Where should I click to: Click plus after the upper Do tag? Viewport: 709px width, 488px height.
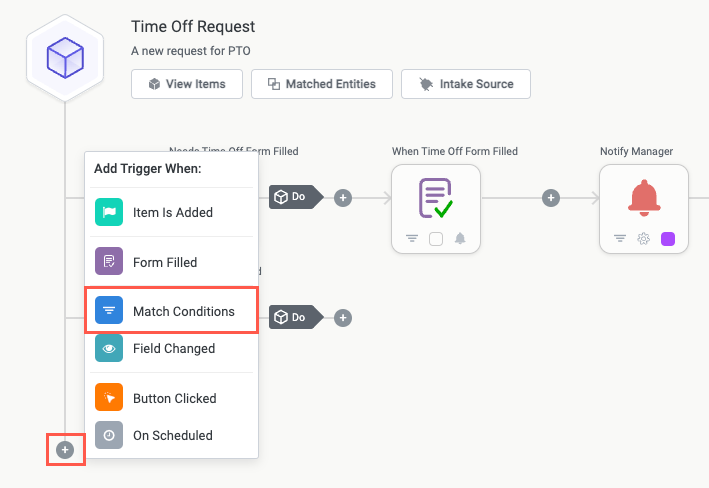click(343, 198)
